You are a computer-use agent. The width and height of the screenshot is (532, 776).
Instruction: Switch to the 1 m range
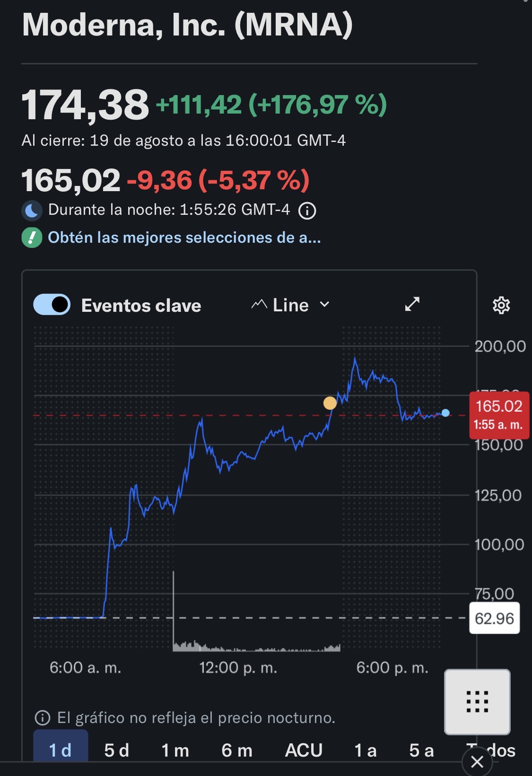[x=175, y=750]
